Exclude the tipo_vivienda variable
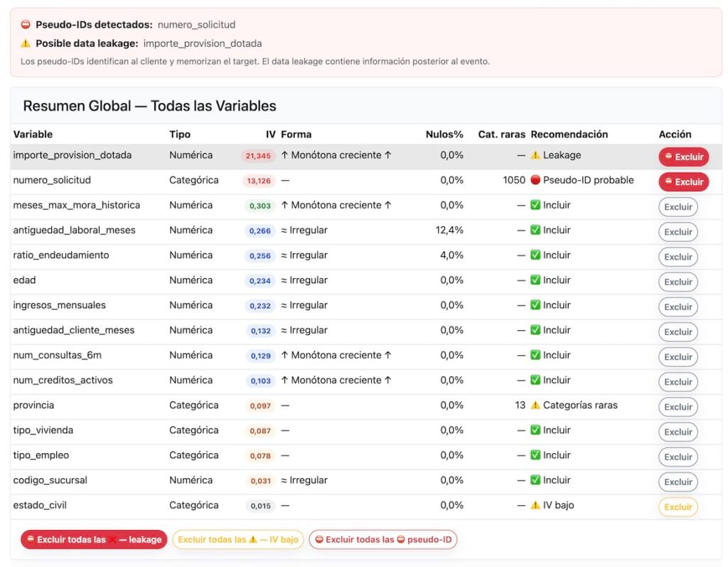Image resolution: width=728 pixels, height=567 pixels. pos(678,432)
